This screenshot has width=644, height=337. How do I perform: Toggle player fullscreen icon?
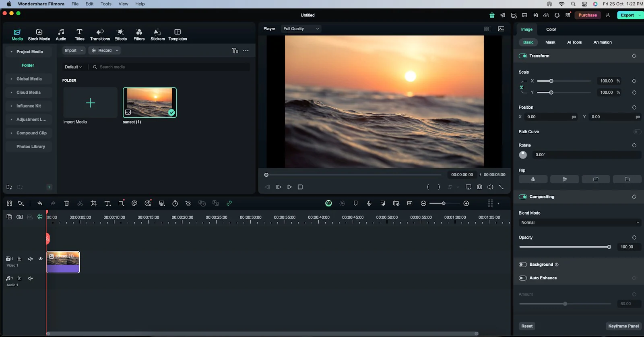click(501, 187)
